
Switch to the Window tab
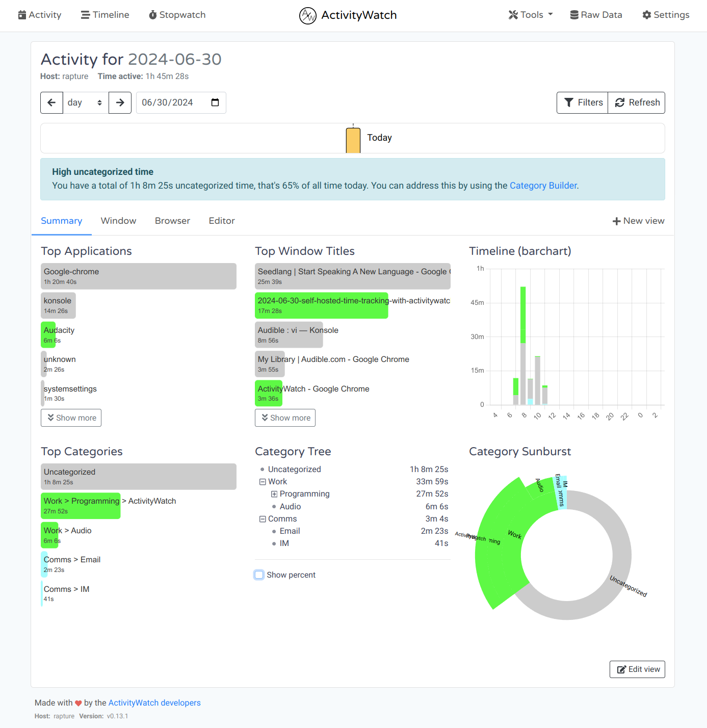(x=118, y=221)
